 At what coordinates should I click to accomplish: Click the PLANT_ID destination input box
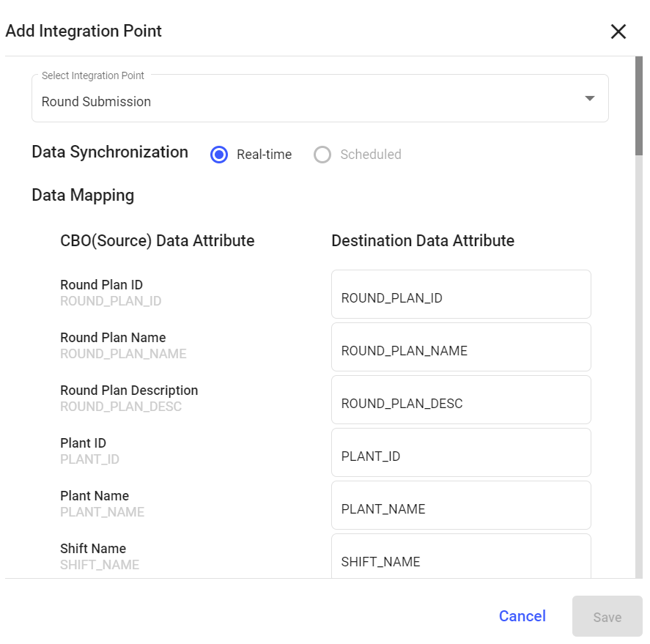461,453
